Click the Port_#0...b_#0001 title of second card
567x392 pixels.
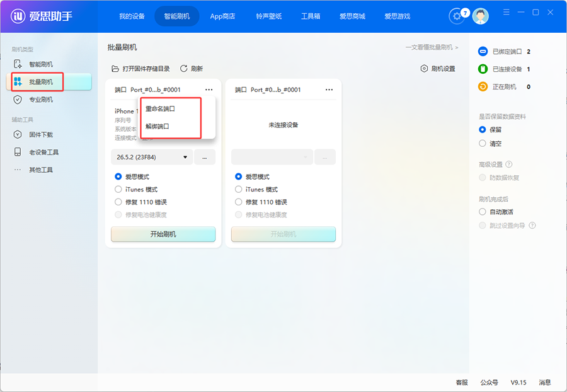(275, 89)
